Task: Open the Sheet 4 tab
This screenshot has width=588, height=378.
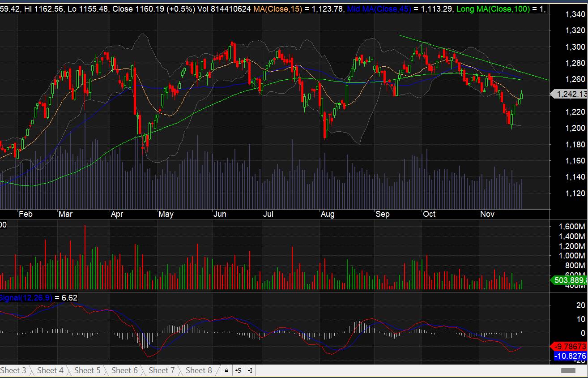Action: [50, 370]
